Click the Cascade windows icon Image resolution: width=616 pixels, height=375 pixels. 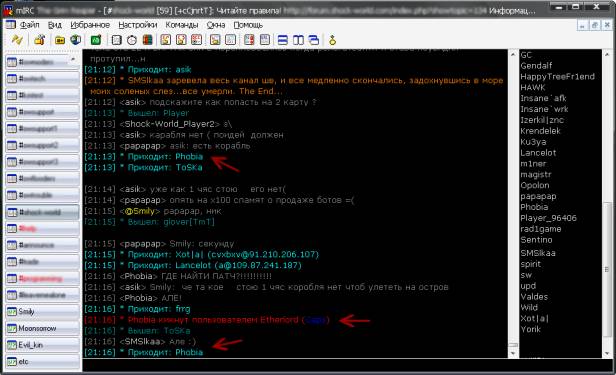[314, 40]
